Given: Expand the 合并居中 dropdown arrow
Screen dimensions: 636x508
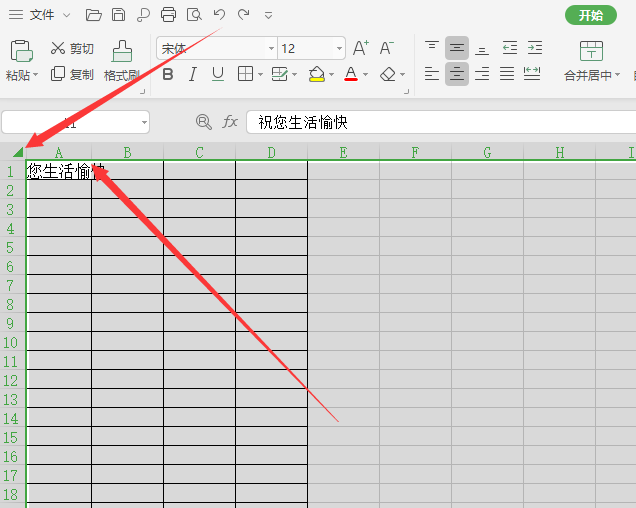Looking at the screenshot, I should [x=617, y=75].
